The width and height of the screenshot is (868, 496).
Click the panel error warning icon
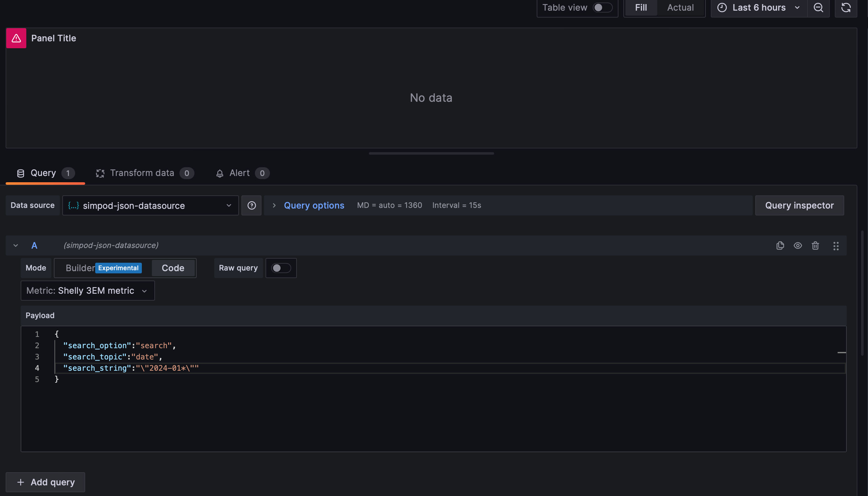point(16,38)
